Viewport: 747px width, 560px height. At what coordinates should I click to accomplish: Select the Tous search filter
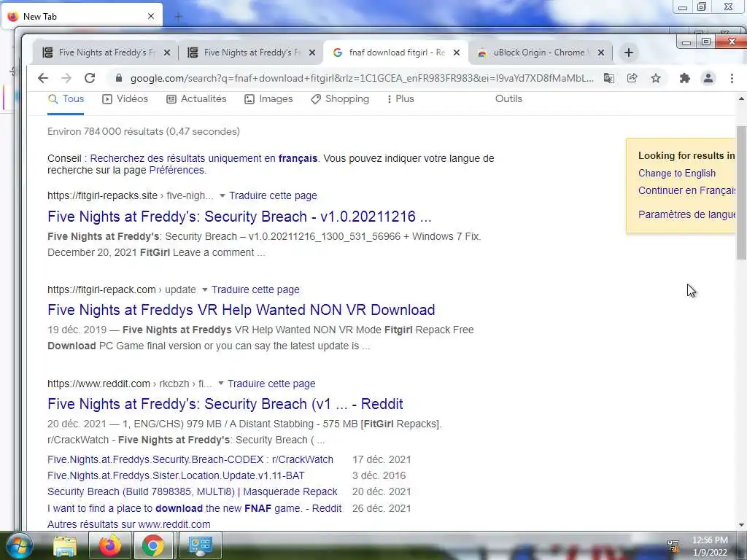pyautogui.click(x=66, y=99)
